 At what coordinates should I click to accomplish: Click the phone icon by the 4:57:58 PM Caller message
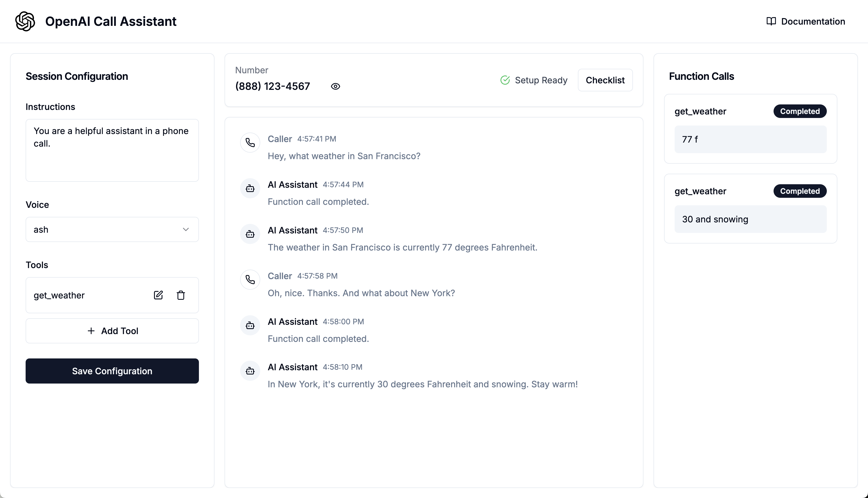(x=250, y=279)
